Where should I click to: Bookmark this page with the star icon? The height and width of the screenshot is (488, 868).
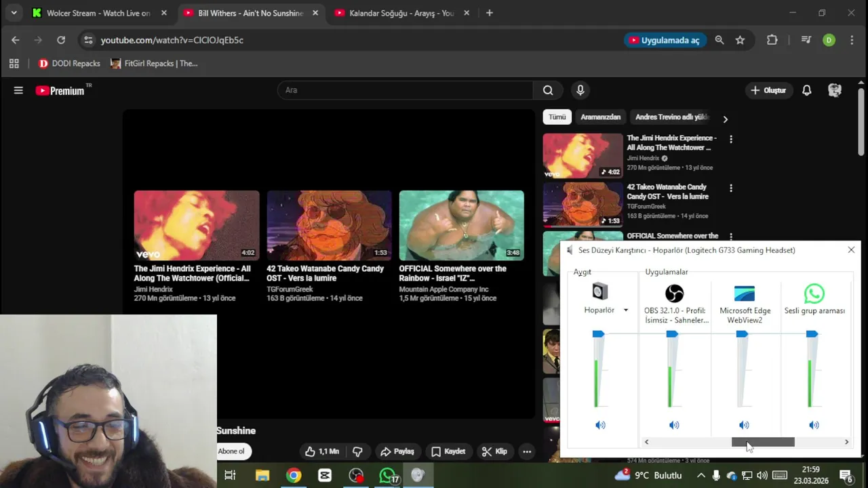pos(740,40)
